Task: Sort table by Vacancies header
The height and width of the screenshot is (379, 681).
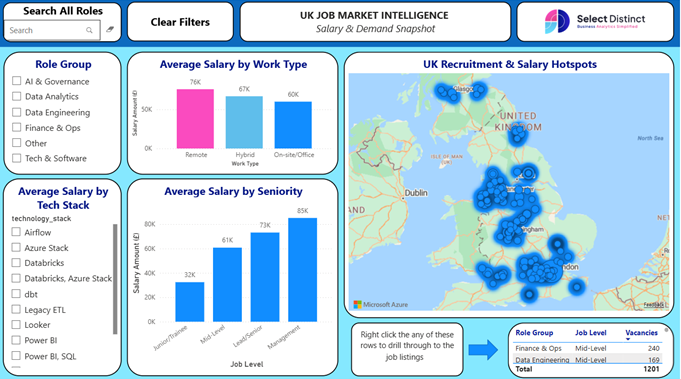Action: tap(641, 333)
